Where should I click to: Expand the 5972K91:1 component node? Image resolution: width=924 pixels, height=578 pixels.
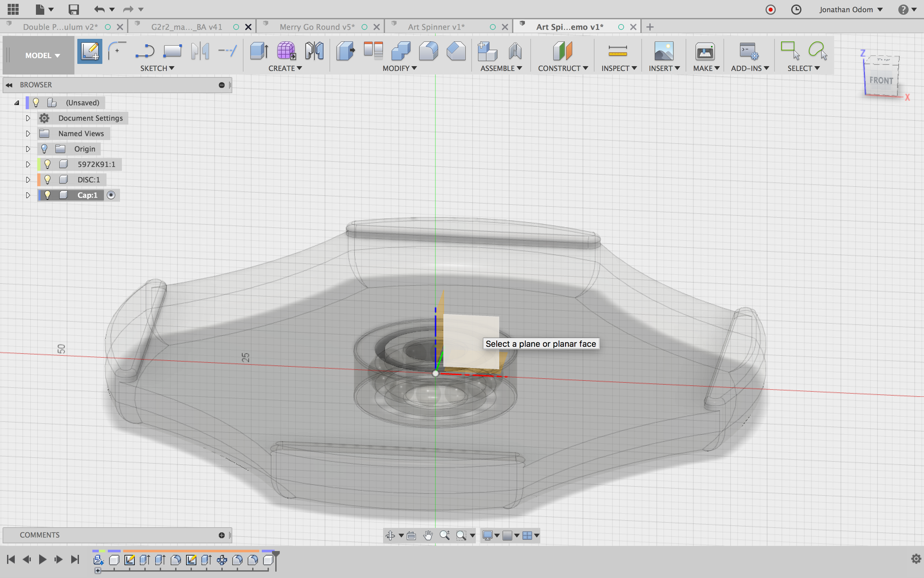pos(28,164)
